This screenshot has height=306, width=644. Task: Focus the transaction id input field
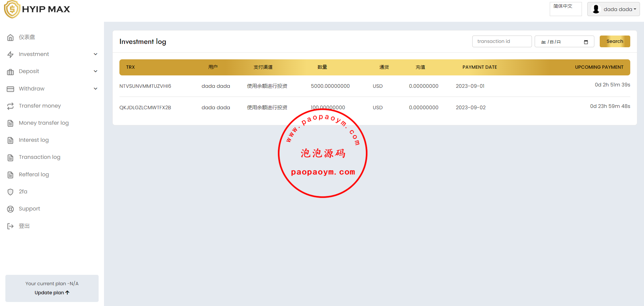[x=502, y=42]
